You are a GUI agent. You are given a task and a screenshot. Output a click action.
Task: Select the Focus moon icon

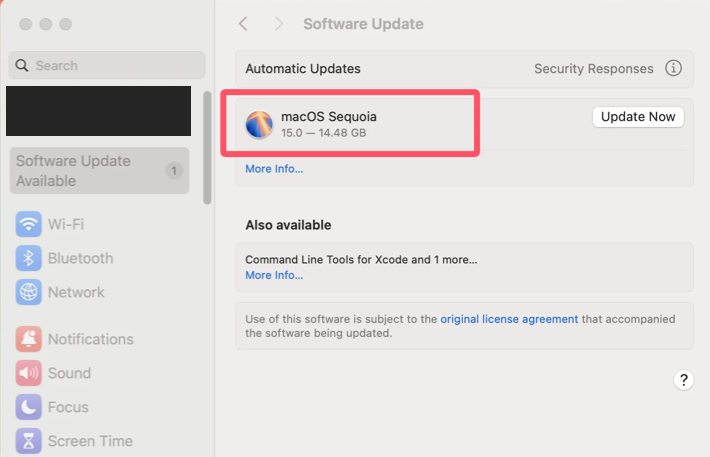point(29,407)
